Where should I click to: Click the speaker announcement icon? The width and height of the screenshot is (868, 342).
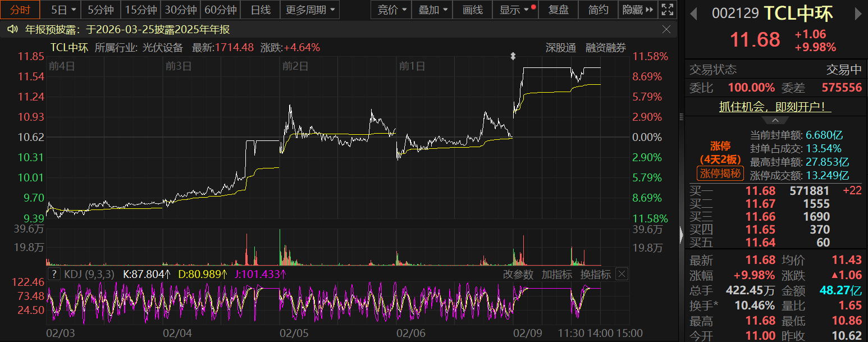pos(12,30)
